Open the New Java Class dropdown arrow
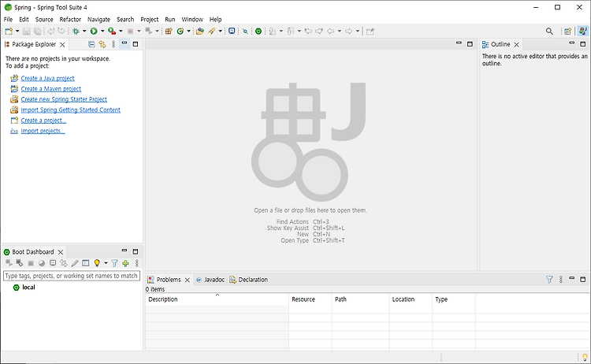The image size is (591, 364). point(189,32)
